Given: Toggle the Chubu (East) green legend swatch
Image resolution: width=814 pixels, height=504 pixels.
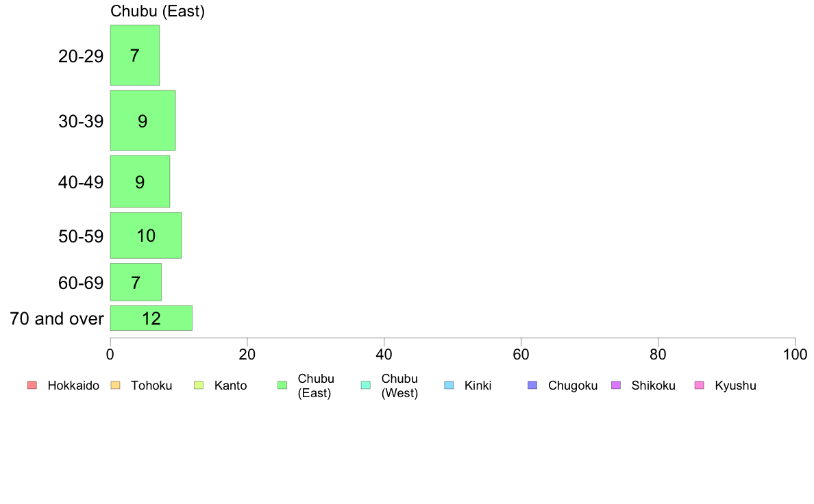Looking at the screenshot, I should coord(282,386).
